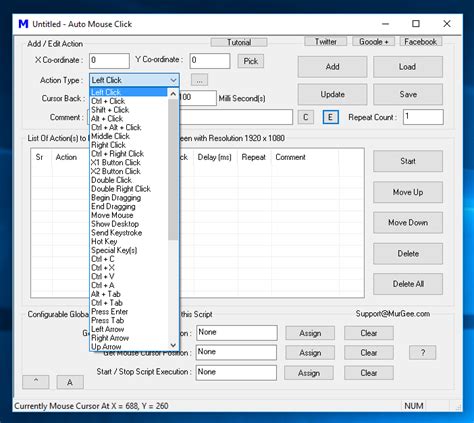Click the question mark help button
474x423 pixels.
click(423, 353)
